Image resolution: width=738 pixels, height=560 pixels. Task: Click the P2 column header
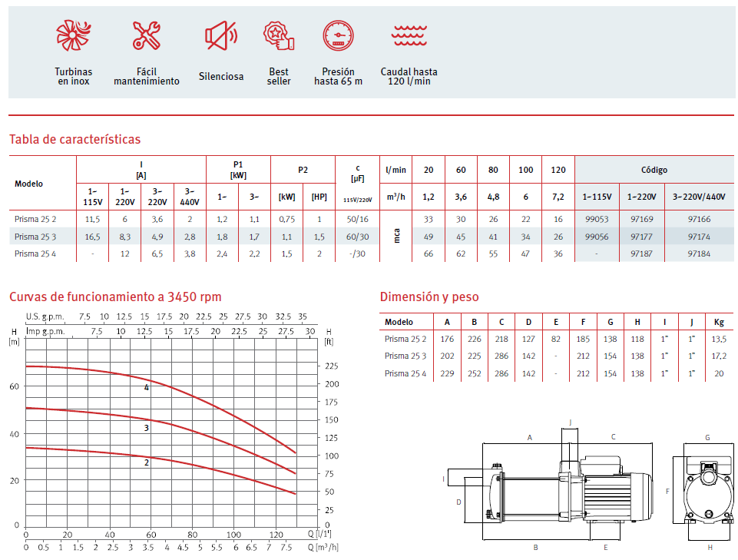(x=303, y=170)
